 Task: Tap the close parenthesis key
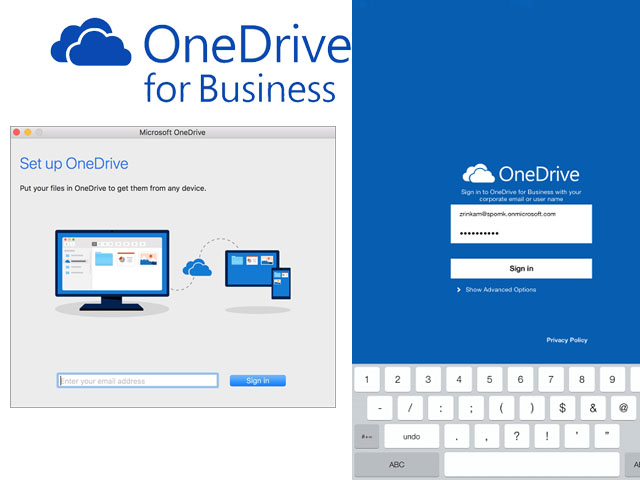click(x=532, y=408)
